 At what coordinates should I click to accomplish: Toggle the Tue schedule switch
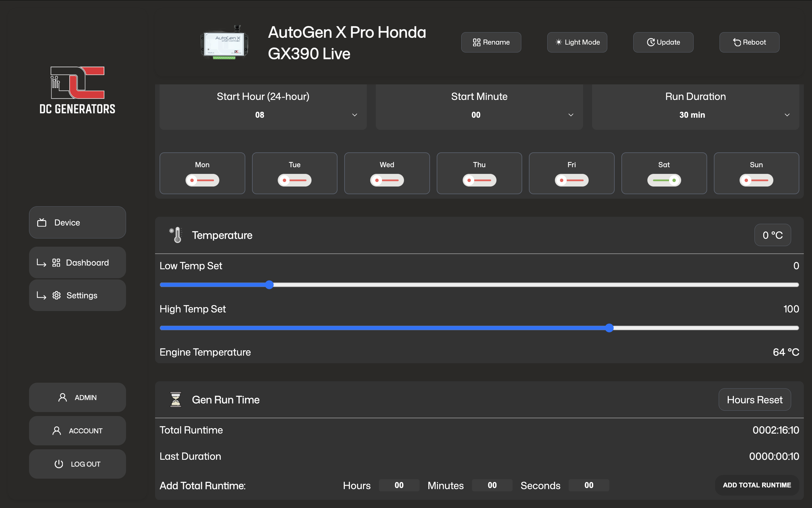tap(295, 180)
